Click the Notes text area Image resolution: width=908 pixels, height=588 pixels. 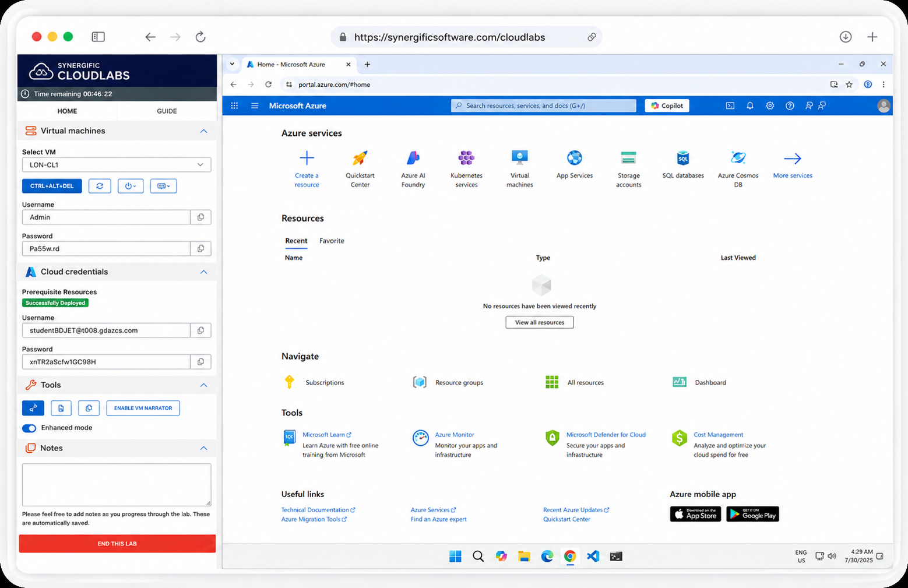point(117,485)
